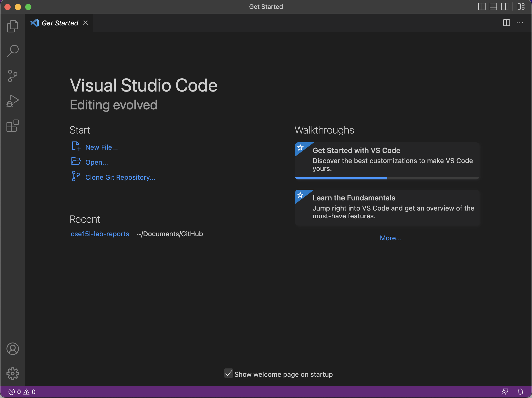
Task: Toggle the primary side bar layout button
Action: click(x=482, y=6)
